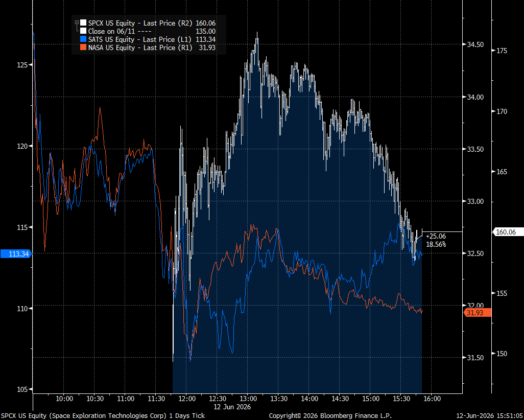Click the 11:30 time axis label
The width and height of the screenshot is (524, 420).
pyautogui.click(x=156, y=399)
